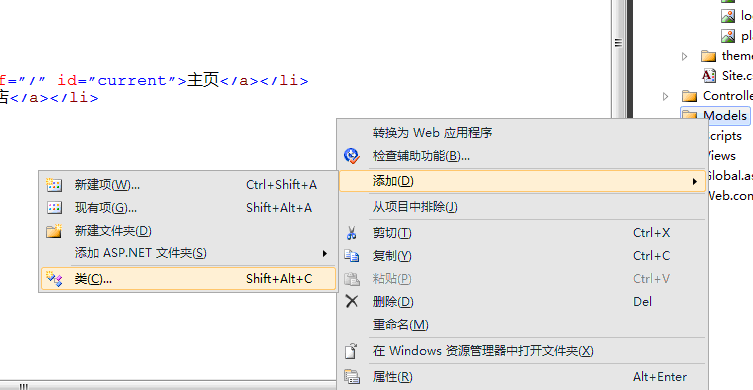Viewport: 753px width, 390px height.
Task: Click the X delete icon beside 删除(D)
Action: coord(352,302)
